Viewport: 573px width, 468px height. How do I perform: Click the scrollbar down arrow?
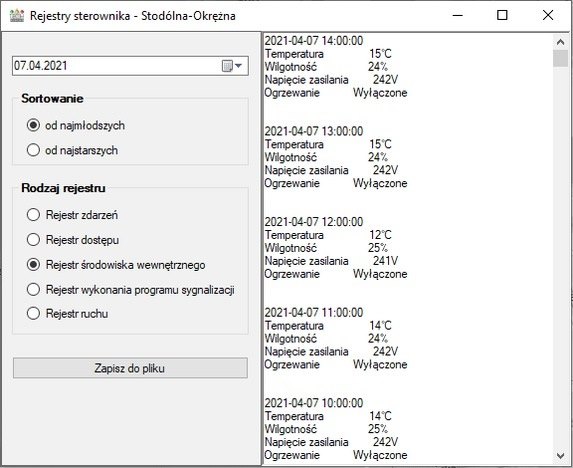(x=561, y=456)
